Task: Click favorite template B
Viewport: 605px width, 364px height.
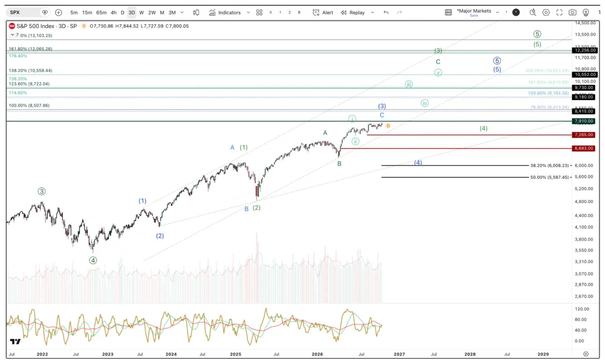Action: coord(299,12)
